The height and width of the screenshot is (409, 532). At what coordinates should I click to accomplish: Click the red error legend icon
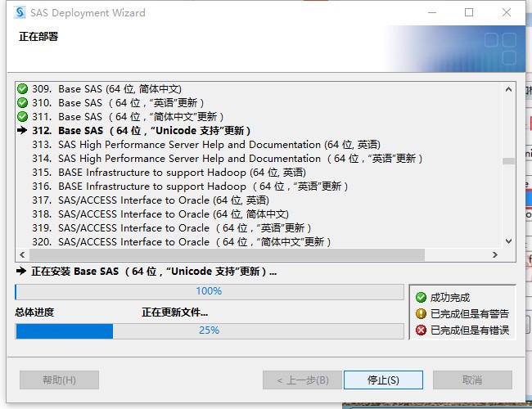(x=421, y=330)
